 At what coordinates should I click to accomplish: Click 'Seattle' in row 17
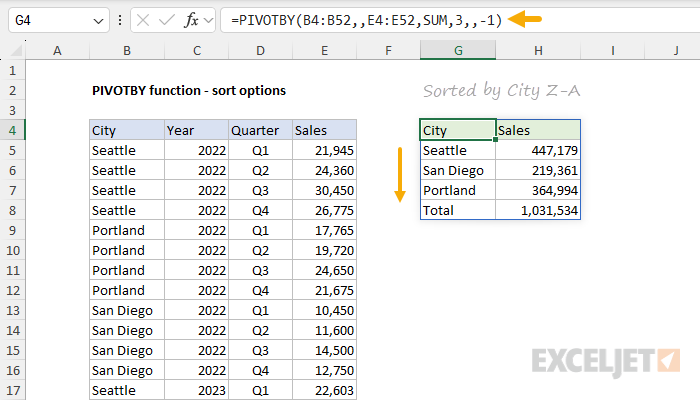point(127,390)
